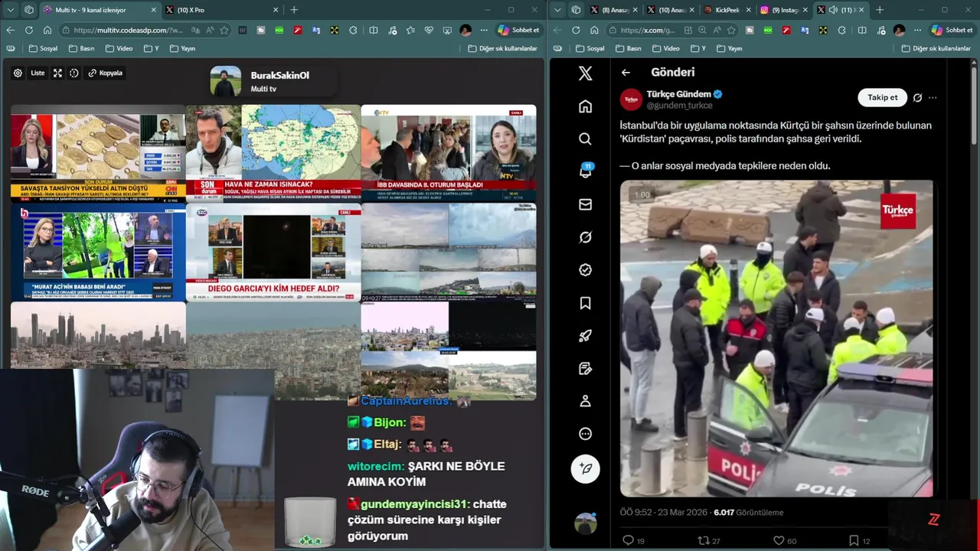Switch to the Instagram tab

[x=782, y=10]
